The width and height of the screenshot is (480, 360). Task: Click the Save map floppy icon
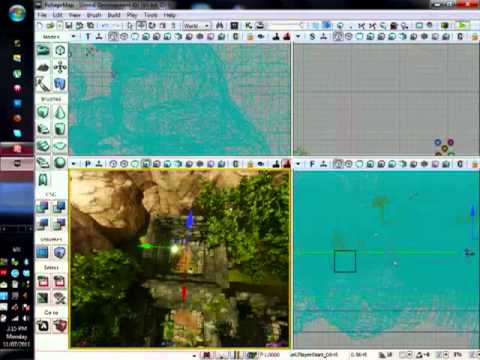[x=69, y=25]
